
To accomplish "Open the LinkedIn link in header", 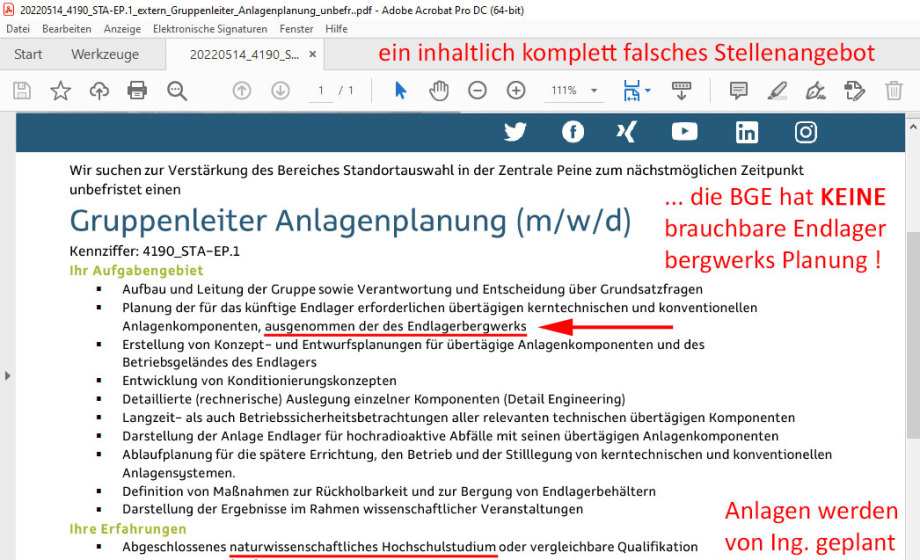I will pos(747,132).
